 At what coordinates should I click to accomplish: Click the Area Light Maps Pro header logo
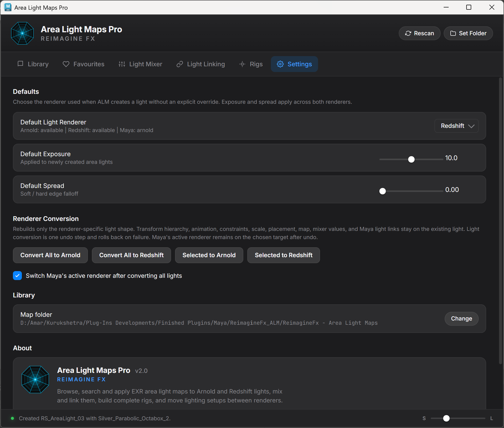point(22,33)
